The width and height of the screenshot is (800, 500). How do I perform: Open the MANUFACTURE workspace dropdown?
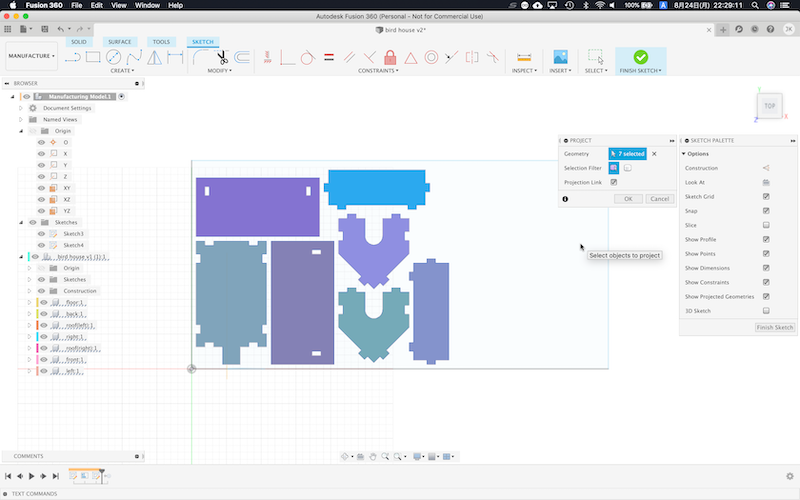click(x=31, y=56)
